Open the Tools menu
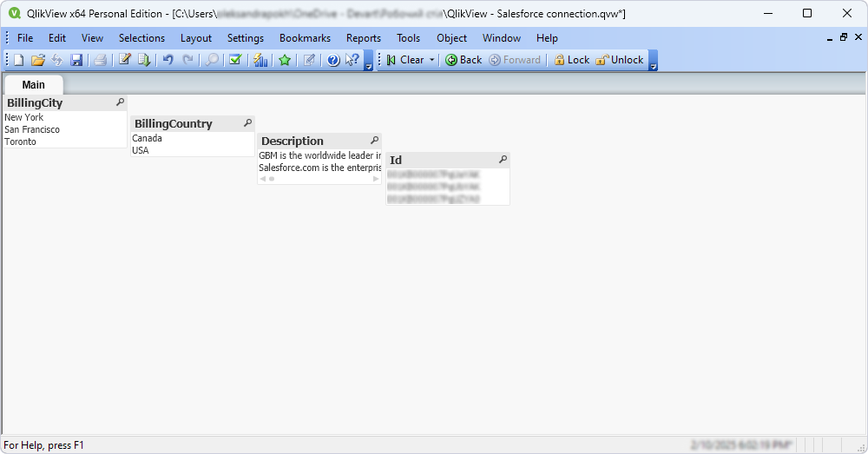 409,38
